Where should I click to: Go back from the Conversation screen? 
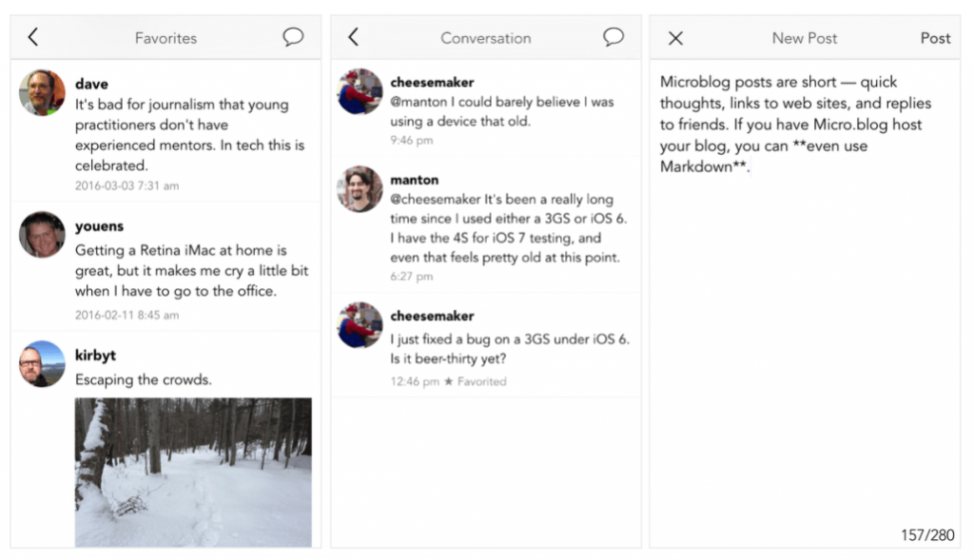[x=353, y=37]
